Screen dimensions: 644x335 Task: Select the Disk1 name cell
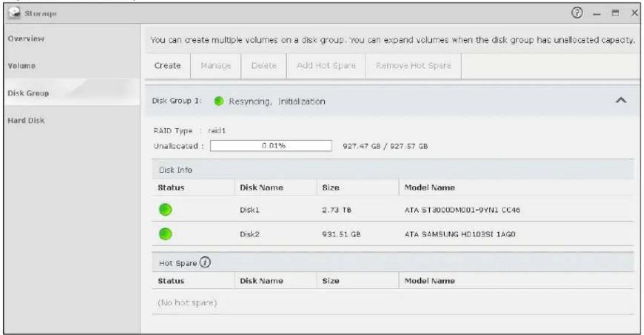[249, 209]
